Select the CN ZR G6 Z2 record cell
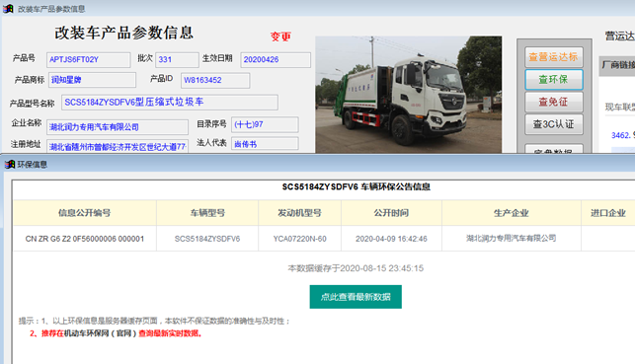 [85, 239]
